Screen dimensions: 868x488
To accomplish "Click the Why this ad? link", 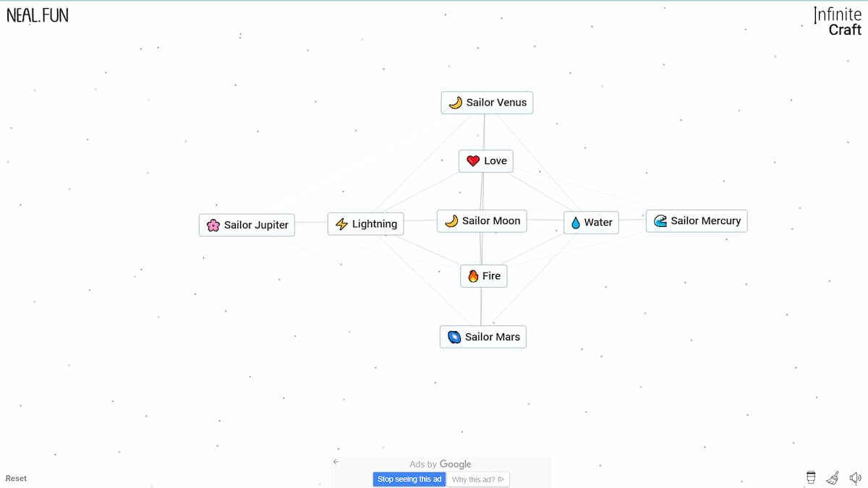I will click(478, 479).
